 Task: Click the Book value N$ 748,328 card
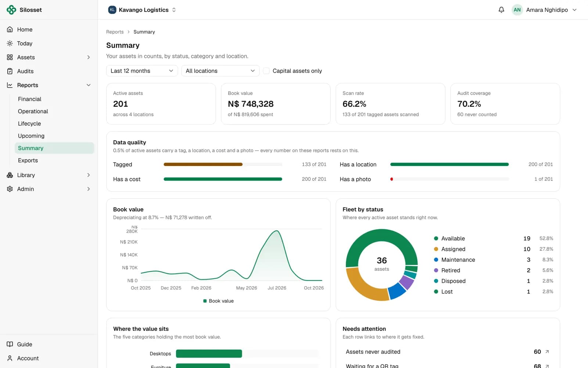coord(276,104)
